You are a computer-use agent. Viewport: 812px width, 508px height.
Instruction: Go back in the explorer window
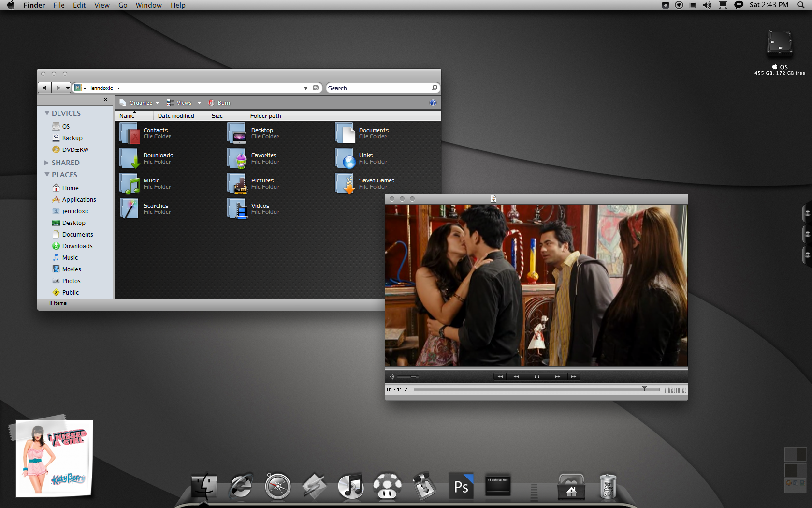[44, 88]
